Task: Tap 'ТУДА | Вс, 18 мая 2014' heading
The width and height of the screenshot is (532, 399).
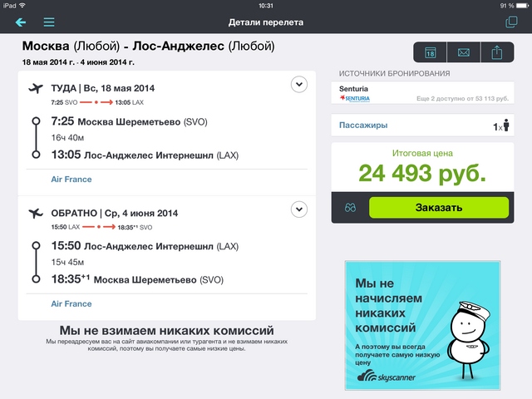Action: click(x=103, y=88)
